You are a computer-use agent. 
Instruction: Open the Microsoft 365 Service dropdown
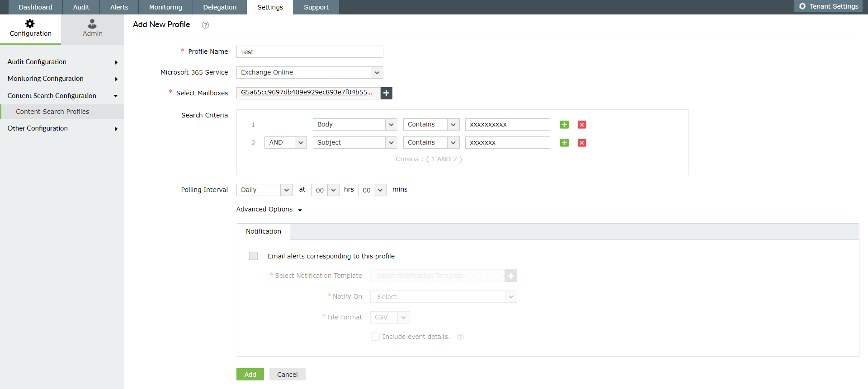click(310, 72)
